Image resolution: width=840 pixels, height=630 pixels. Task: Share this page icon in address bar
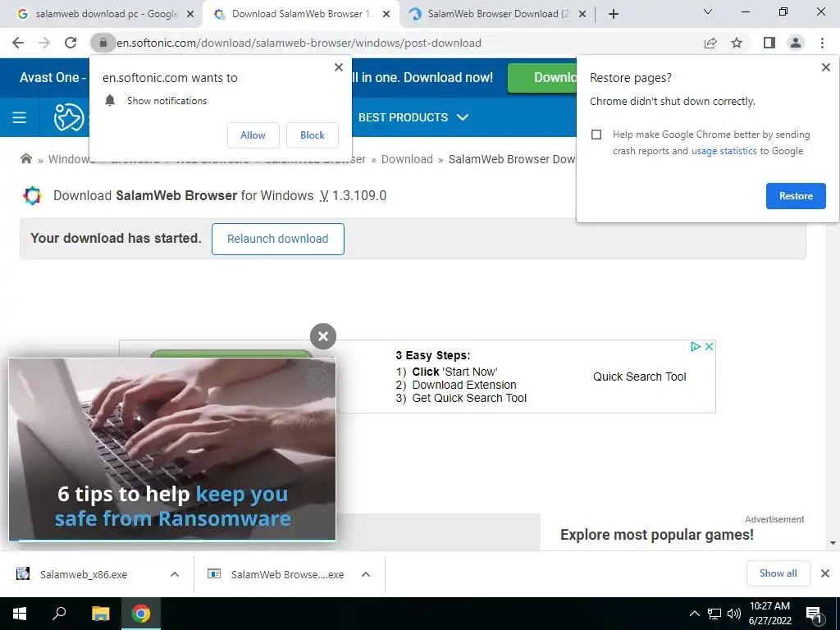click(710, 43)
